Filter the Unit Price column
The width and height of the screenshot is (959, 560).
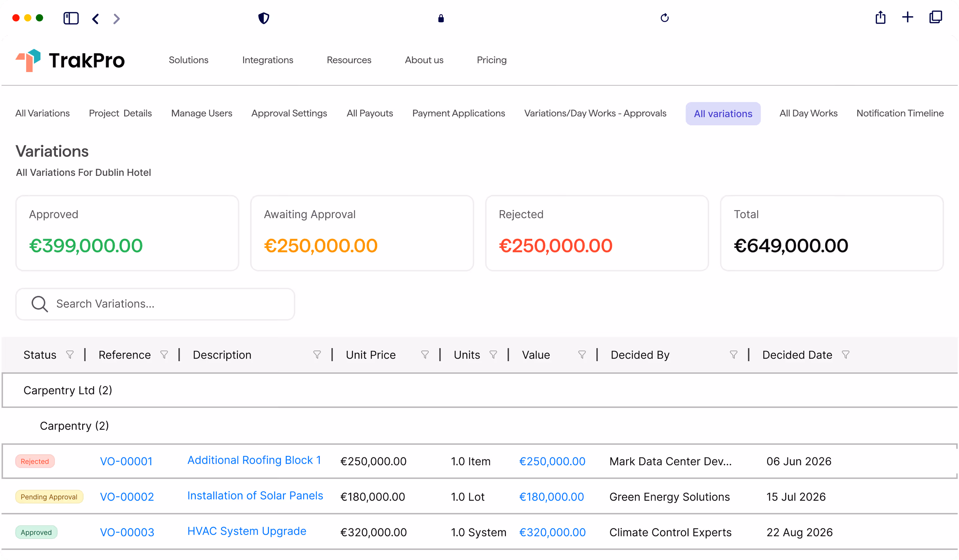tap(425, 355)
